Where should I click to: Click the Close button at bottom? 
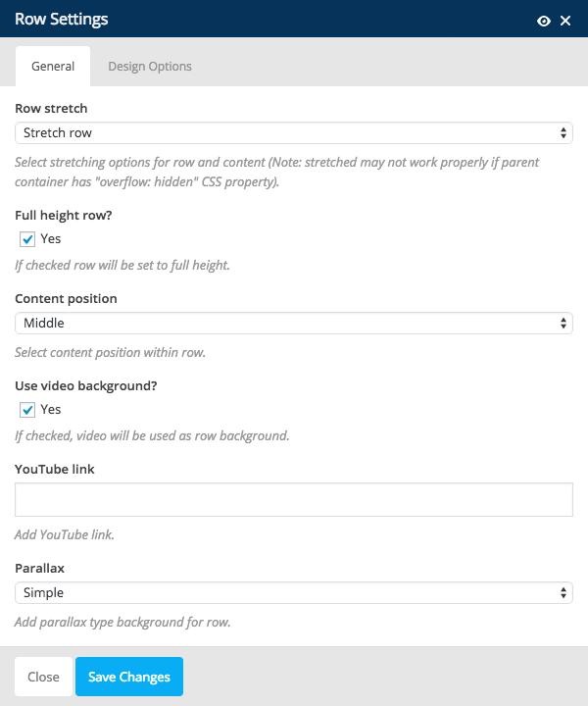pos(44,677)
